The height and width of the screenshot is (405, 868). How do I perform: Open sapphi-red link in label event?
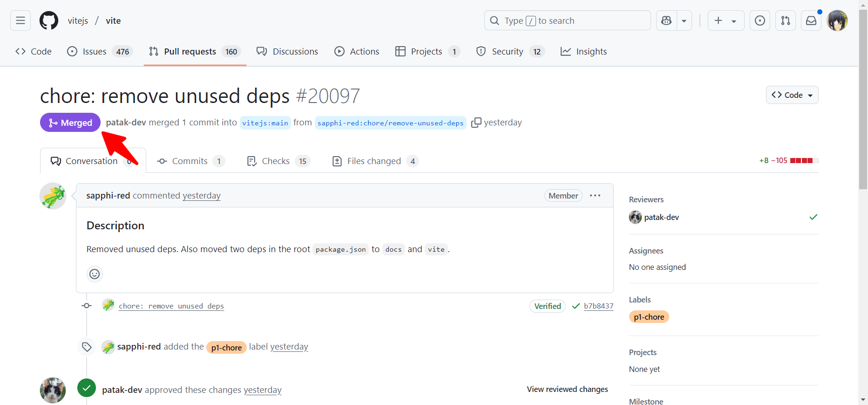139,346
